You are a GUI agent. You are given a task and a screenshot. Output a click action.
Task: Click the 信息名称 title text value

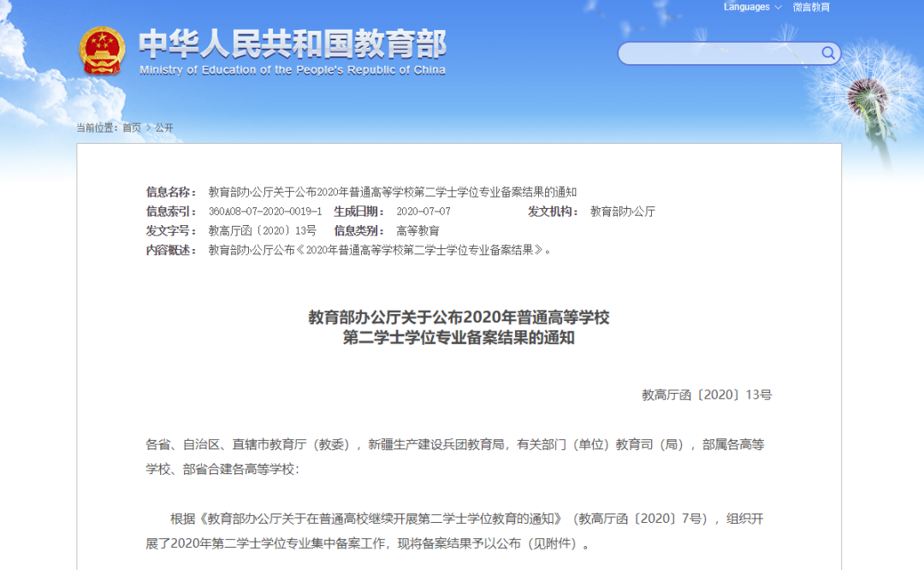(x=392, y=192)
